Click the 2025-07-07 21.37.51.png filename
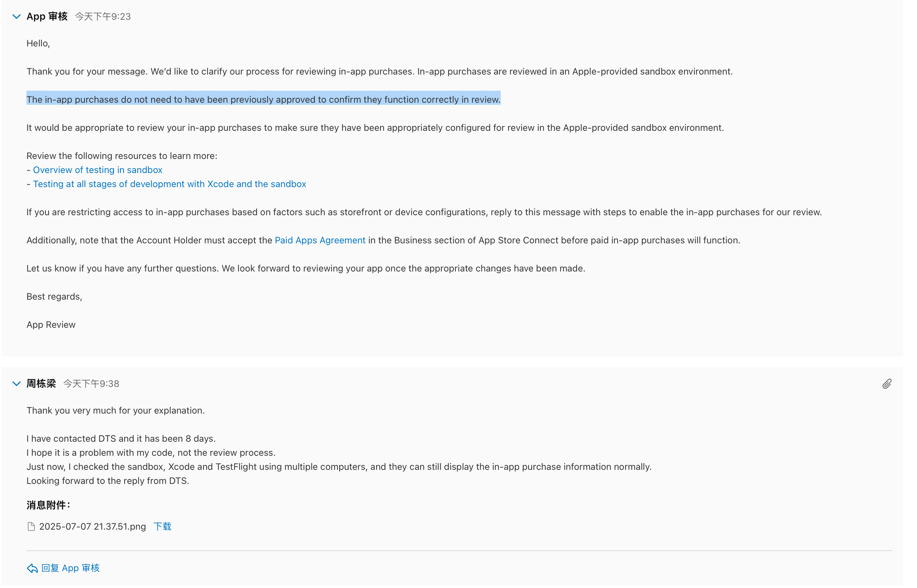This screenshot has width=917, height=588. point(93,526)
